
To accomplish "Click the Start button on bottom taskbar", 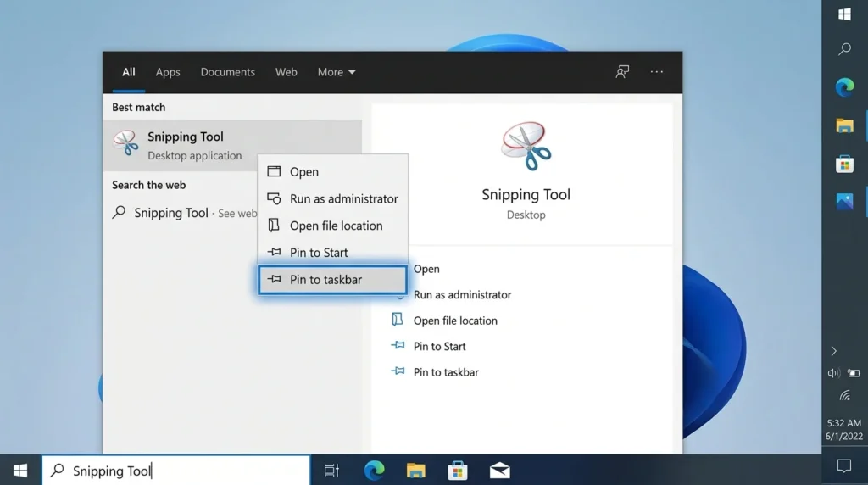I will (20, 471).
